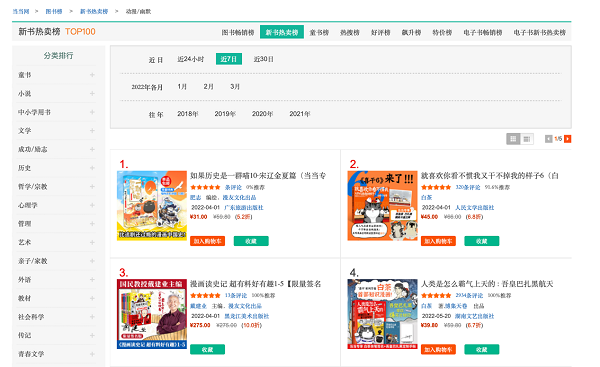The width and height of the screenshot is (600, 367).
Task: Filter by 近24小时
Action: coord(191,59)
